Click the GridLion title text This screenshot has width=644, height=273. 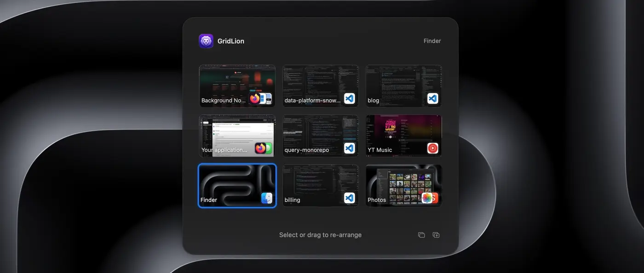point(231,41)
